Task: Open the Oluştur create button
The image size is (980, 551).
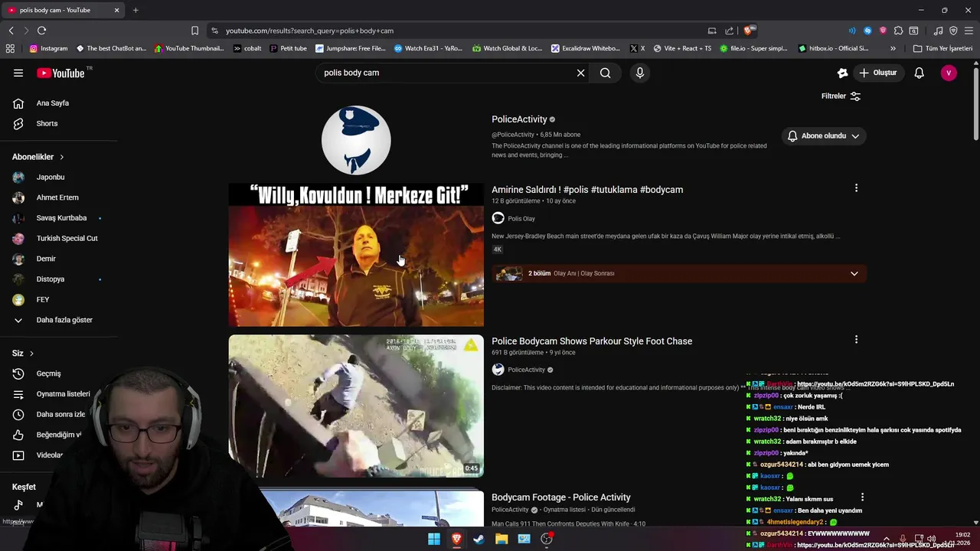Action: (878, 73)
